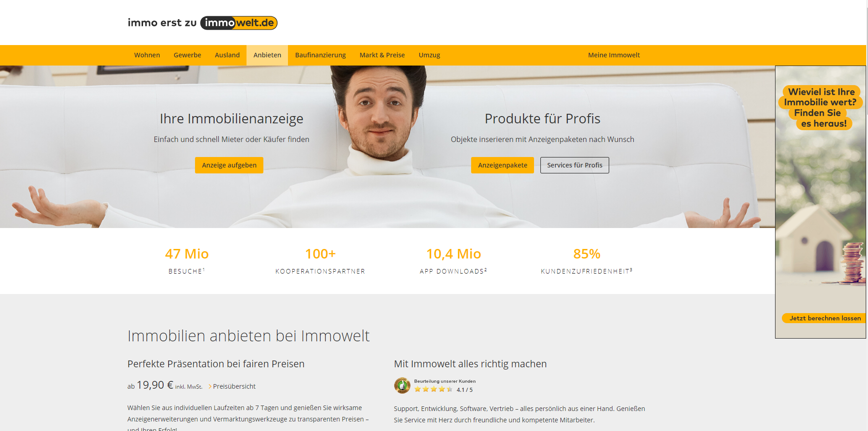Click Anzeige aufgeben button
Viewport: 868px width, 431px height.
(229, 165)
